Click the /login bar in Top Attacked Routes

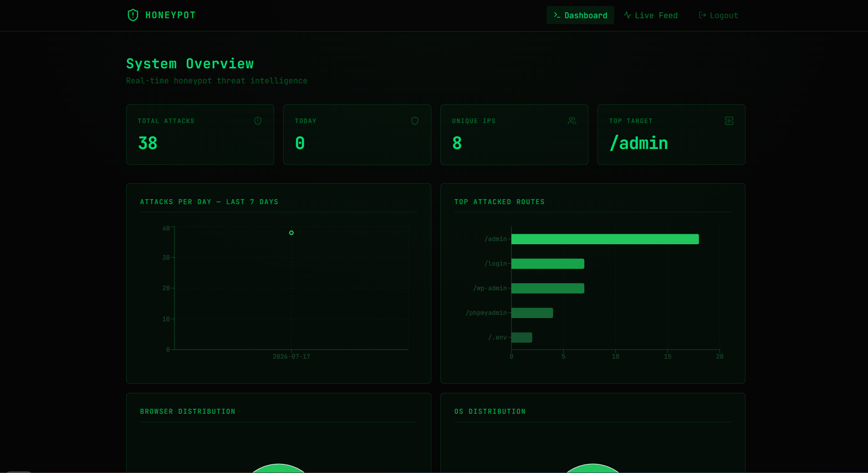pyautogui.click(x=548, y=264)
